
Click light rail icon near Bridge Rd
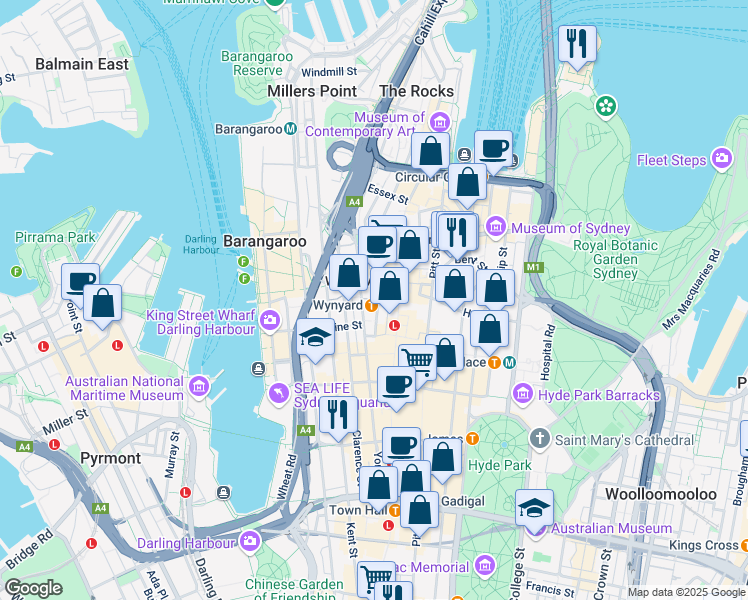(x=92, y=543)
